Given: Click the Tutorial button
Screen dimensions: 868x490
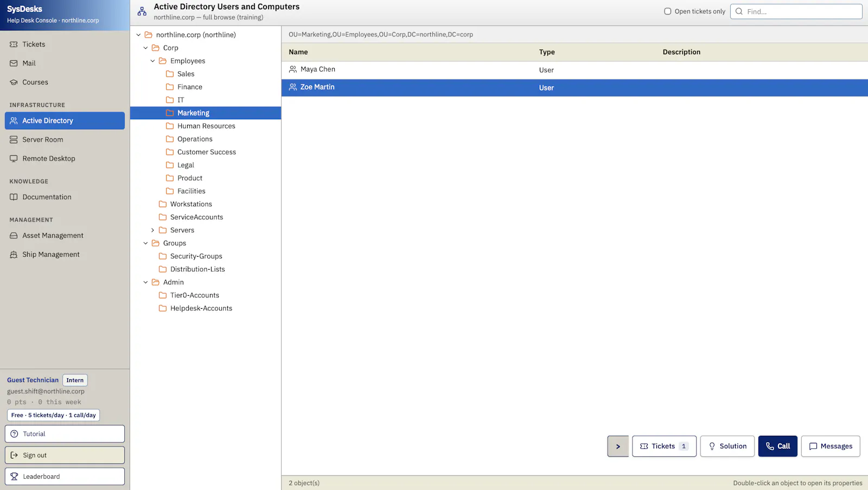Looking at the screenshot, I should [x=65, y=434].
